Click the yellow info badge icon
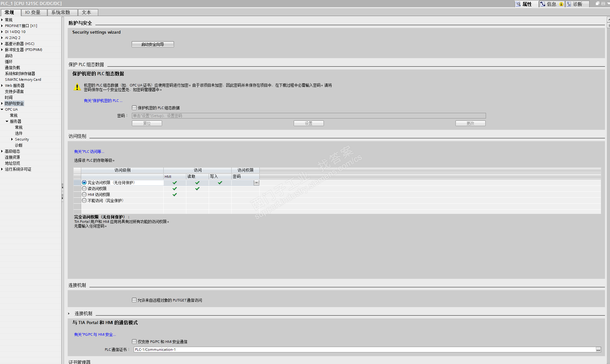 click(561, 4)
